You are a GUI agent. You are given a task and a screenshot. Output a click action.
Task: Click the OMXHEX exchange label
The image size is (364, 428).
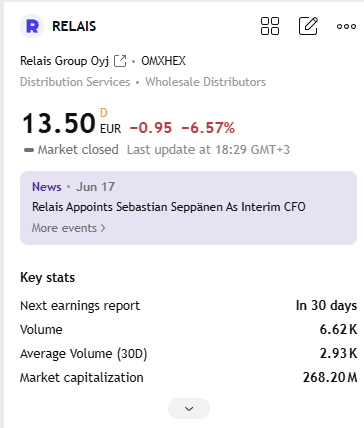pos(163,61)
